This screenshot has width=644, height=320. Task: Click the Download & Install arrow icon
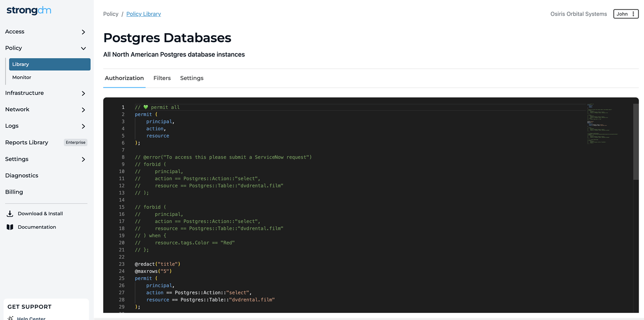tap(10, 214)
